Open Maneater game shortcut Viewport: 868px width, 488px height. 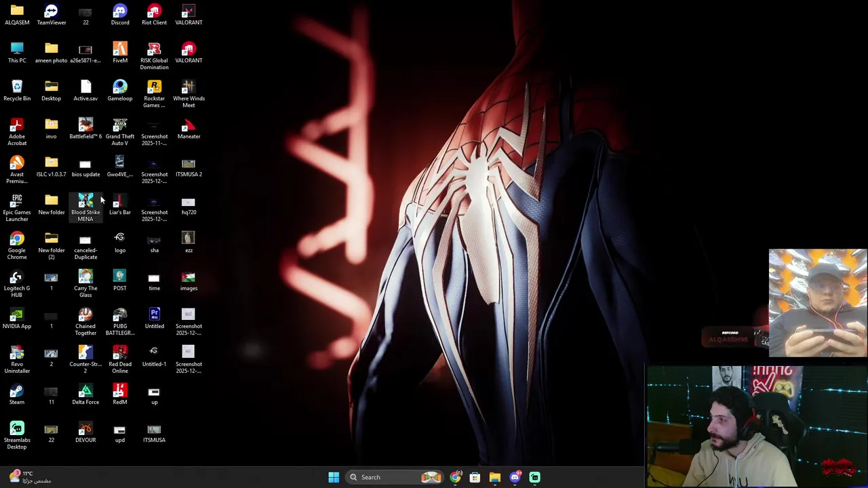[189, 128]
